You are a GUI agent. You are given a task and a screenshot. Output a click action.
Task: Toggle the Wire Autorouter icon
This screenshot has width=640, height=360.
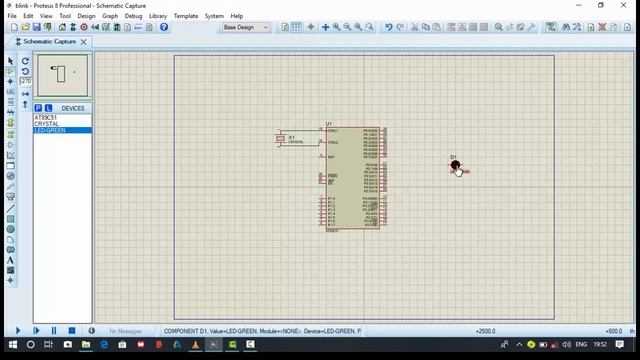(551, 27)
